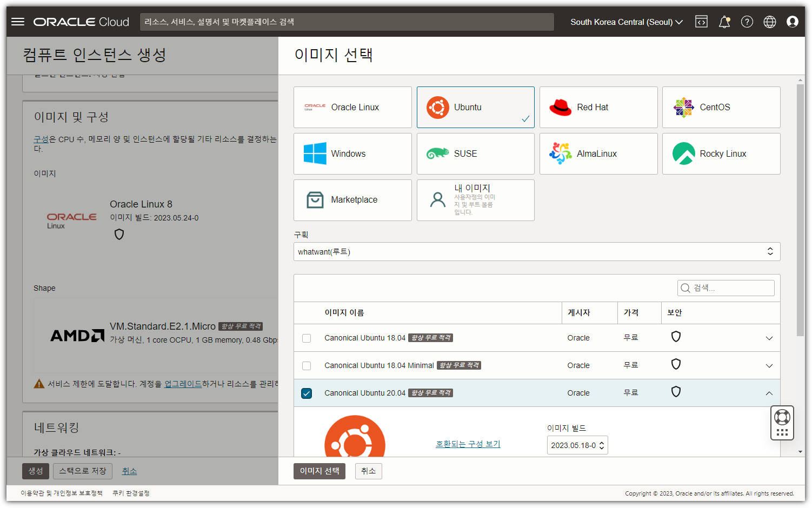Click the ORACLE Cloud logo
812x508 pixels.
coord(81,22)
